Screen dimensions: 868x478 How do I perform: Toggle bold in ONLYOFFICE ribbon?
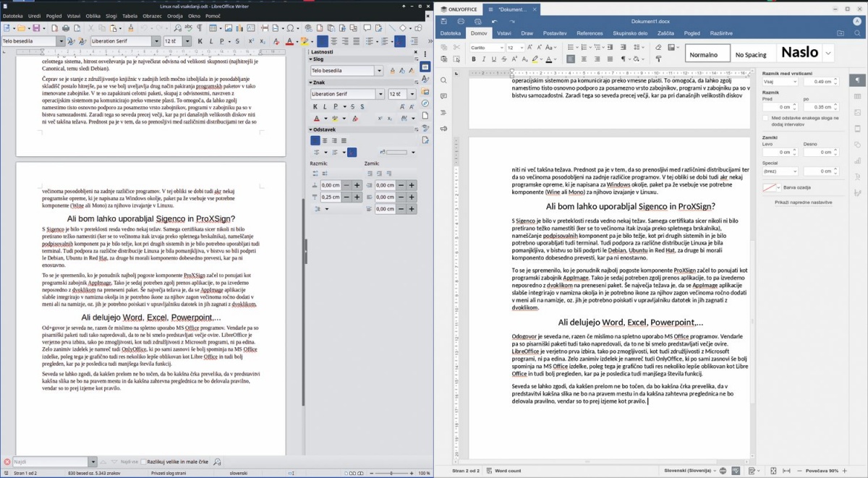(474, 59)
